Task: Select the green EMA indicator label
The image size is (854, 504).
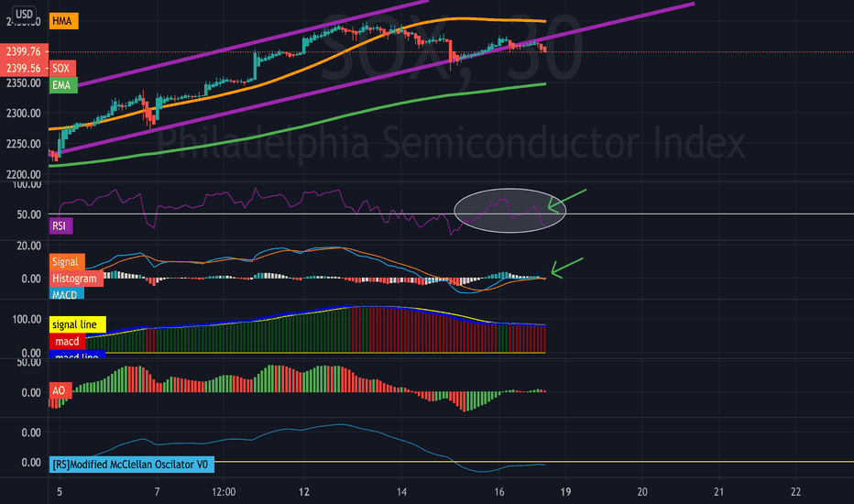Action: point(63,85)
